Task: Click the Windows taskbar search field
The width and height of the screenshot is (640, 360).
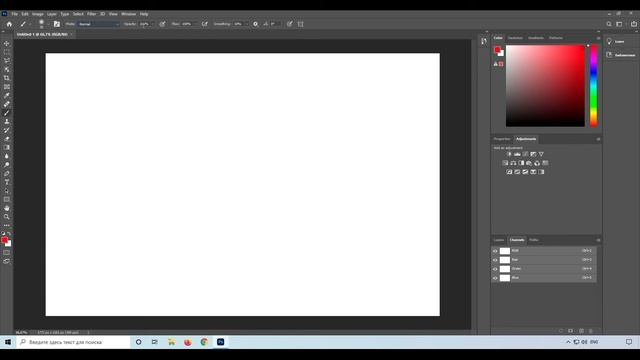Action: point(73,342)
